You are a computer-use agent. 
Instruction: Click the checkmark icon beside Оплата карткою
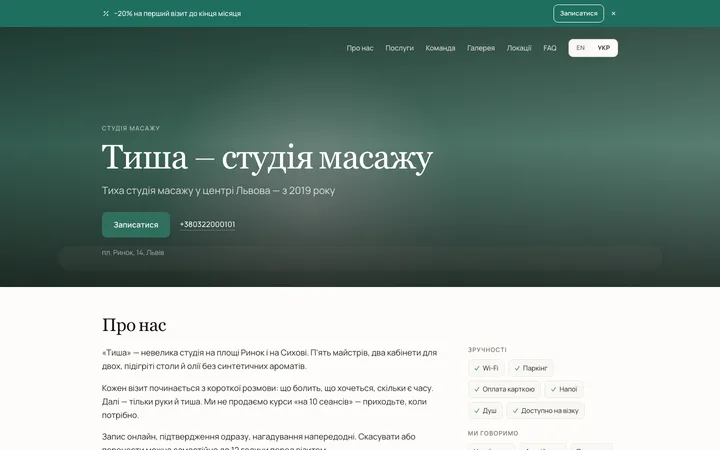point(477,389)
